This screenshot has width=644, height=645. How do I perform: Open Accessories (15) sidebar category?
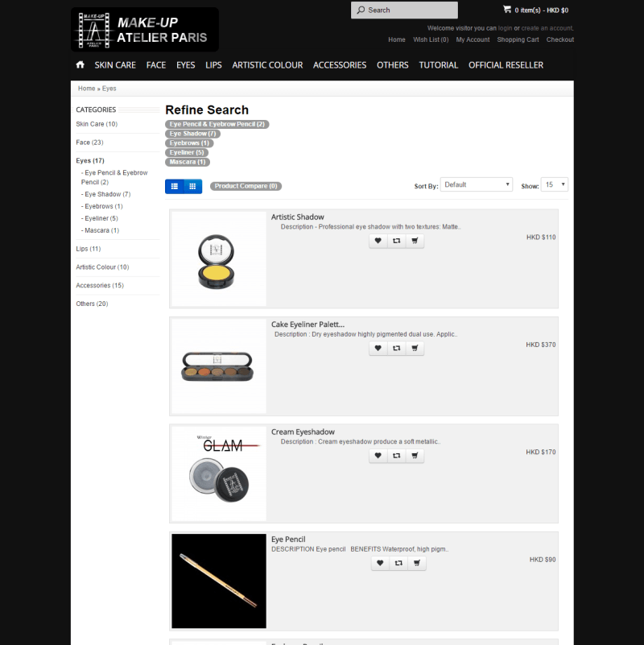[100, 285]
